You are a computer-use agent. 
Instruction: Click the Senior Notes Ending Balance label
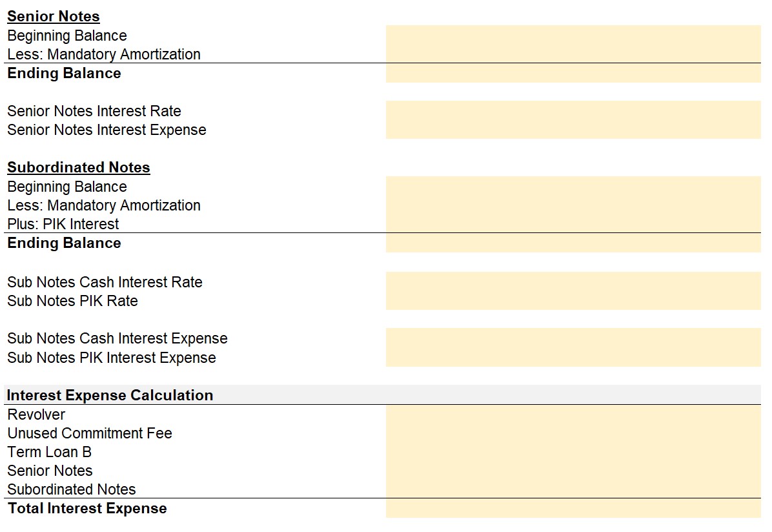(64, 73)
